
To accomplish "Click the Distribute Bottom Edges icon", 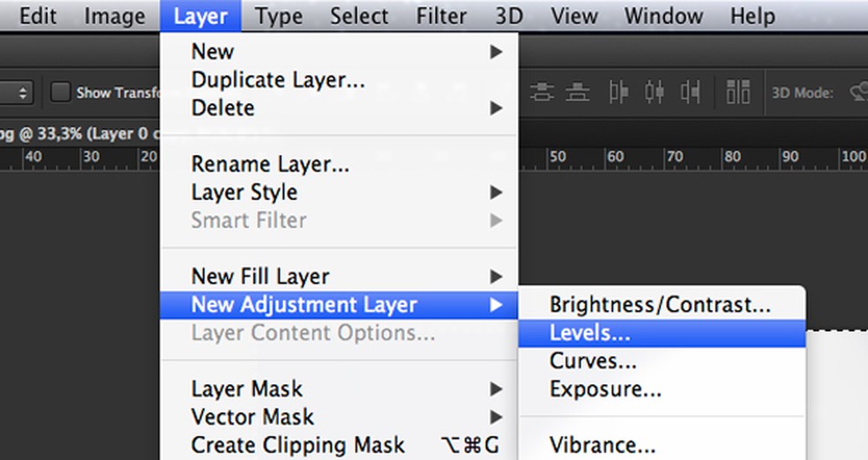I will pyautogui.click(x=578, y=92).
